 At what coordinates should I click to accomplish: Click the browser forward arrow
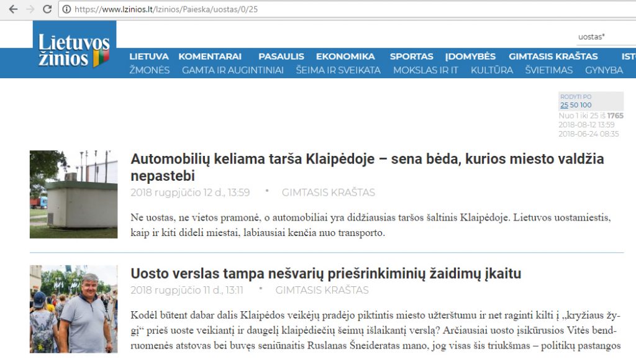[x=30, y=9]
